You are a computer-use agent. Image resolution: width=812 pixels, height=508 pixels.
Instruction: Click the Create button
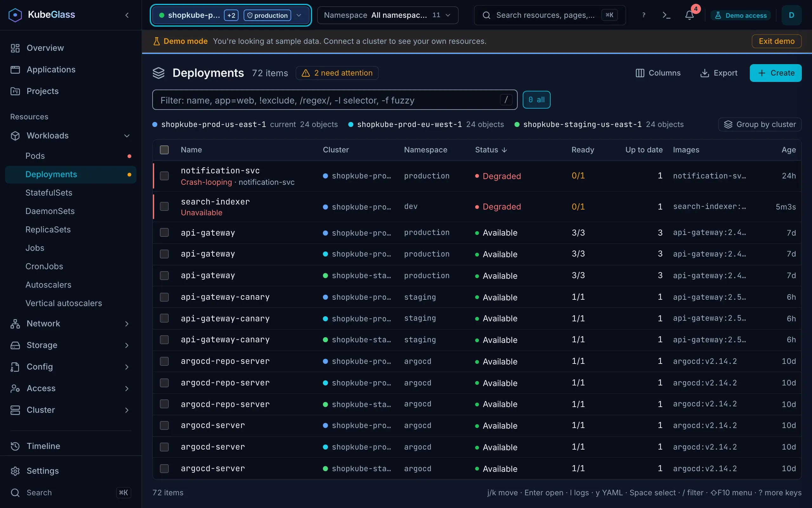pos(776,73)
